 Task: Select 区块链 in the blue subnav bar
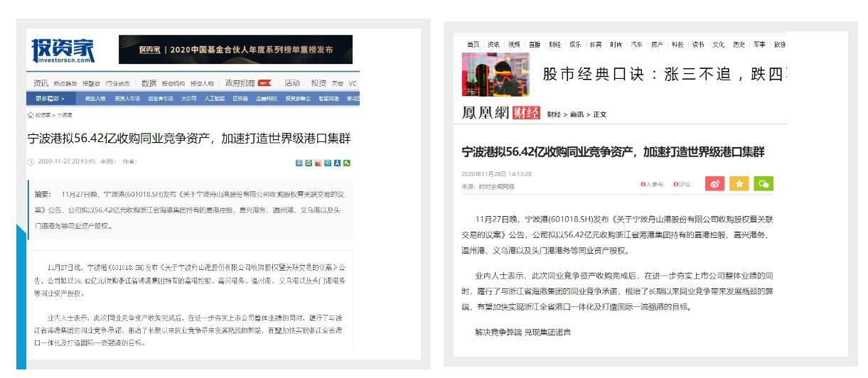pos(240,98)
